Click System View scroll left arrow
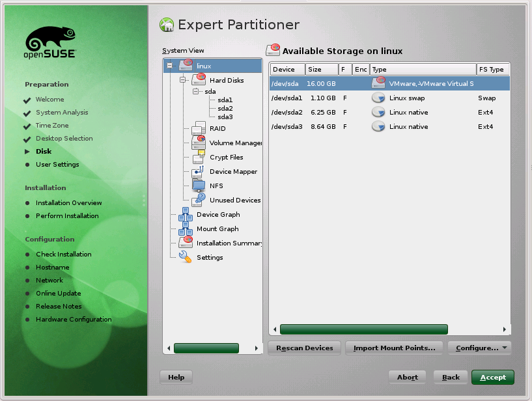This screenshot has width=532, height=401. 169,348
